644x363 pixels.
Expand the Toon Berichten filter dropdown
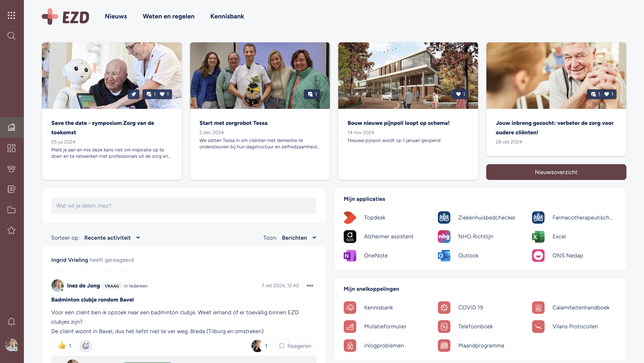click(299, 238)
